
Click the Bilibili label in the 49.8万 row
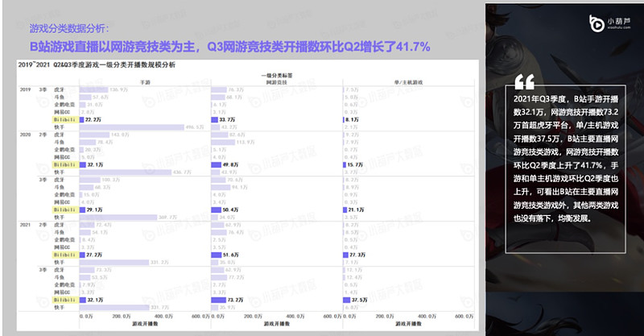[65, 164]
